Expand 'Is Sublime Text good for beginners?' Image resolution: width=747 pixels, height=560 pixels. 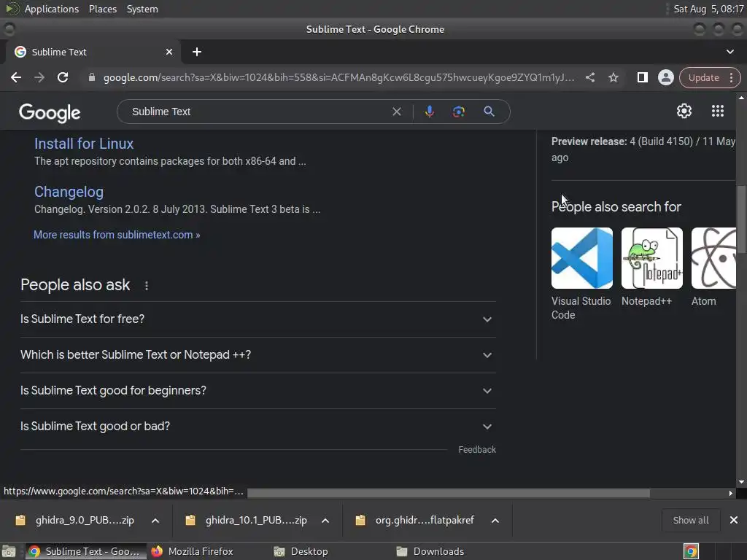[x=258, y=391]
